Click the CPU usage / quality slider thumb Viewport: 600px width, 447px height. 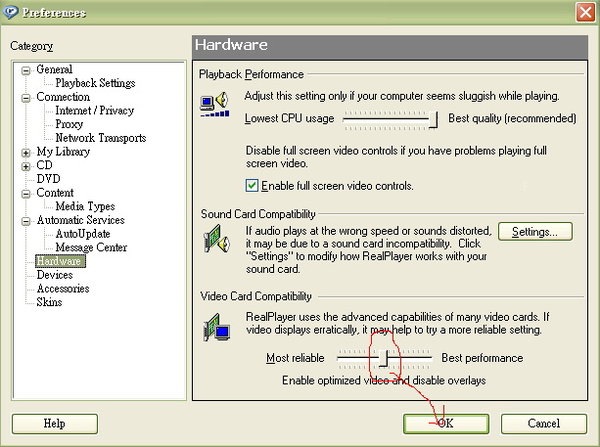point(433,120)
